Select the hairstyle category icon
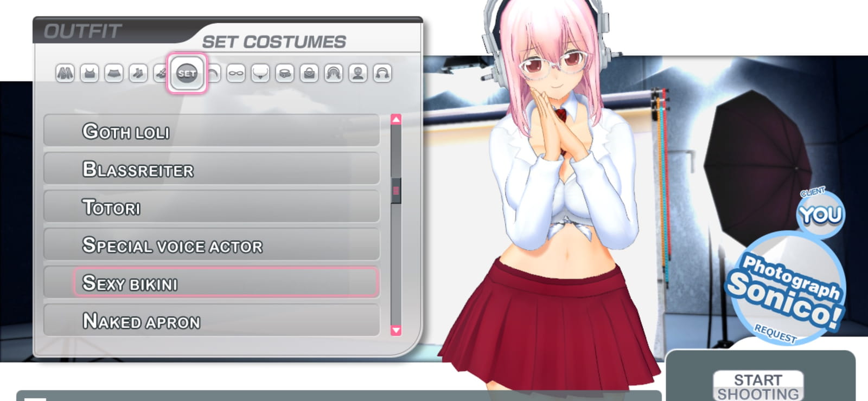868x401 pixels. tap(334, 73)
